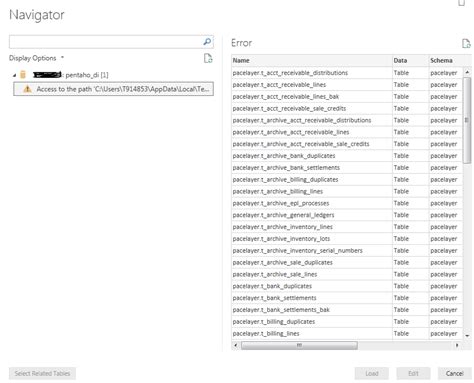Select row pacelayer.t_archive_bank_duplicates
Image resolution: width=474 pixels, height=383 pixels.
(x=347, y=156)
